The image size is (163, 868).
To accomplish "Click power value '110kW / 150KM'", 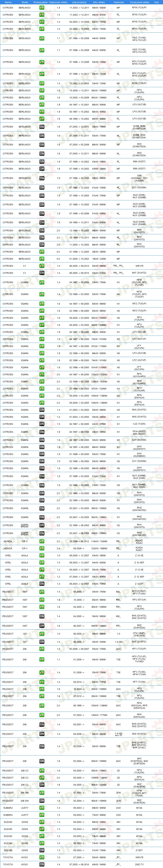I will pos(99,541).
